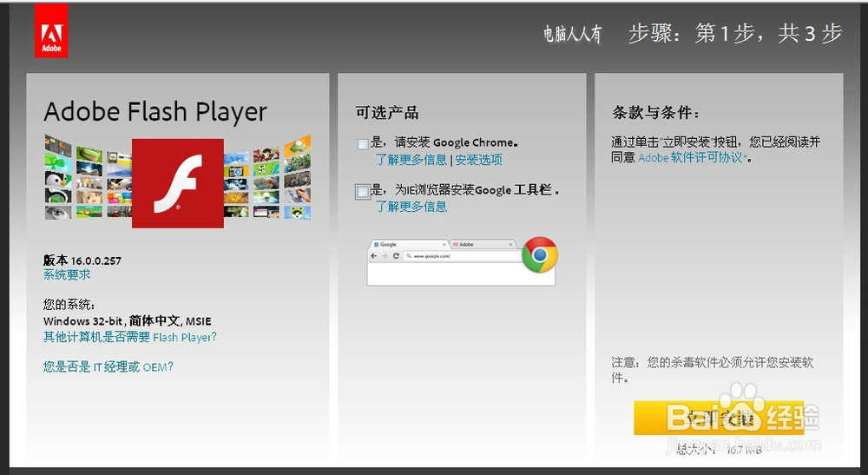Click the yellow 立即安装 button

coord(719,418)
